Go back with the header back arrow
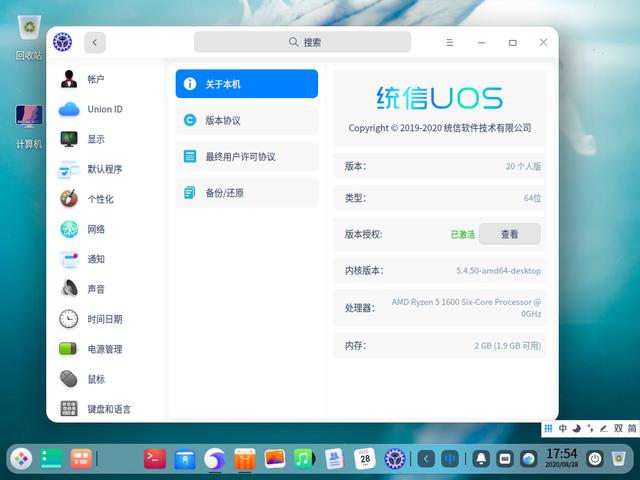The height and width of the screenshot is (480, 640). point(95,42)
